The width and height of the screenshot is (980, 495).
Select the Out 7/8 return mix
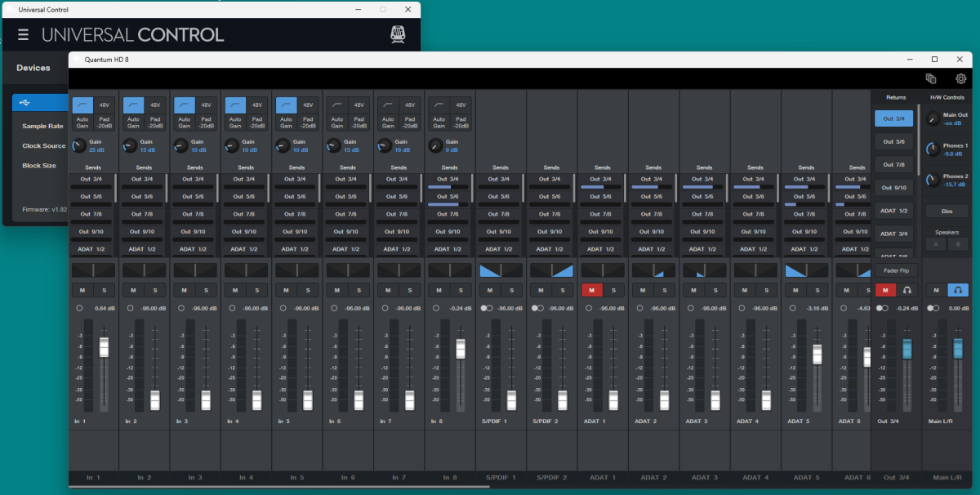tap(894, 164)
